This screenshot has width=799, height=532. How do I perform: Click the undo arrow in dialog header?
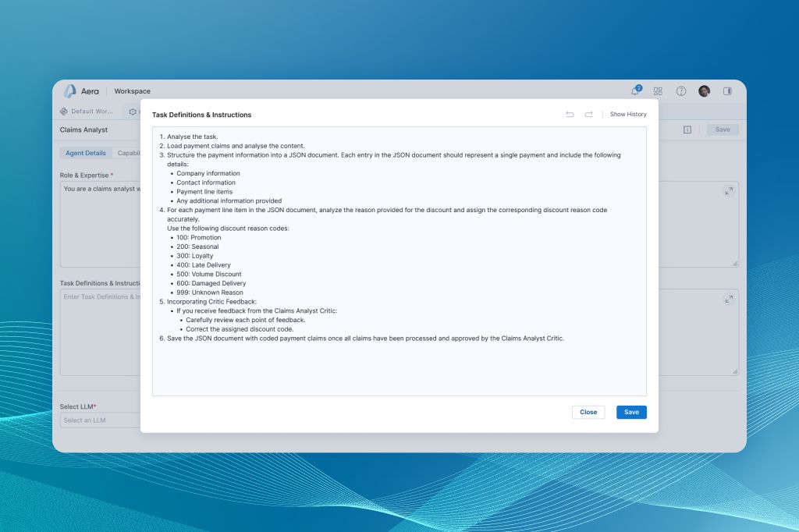(570, 115)
